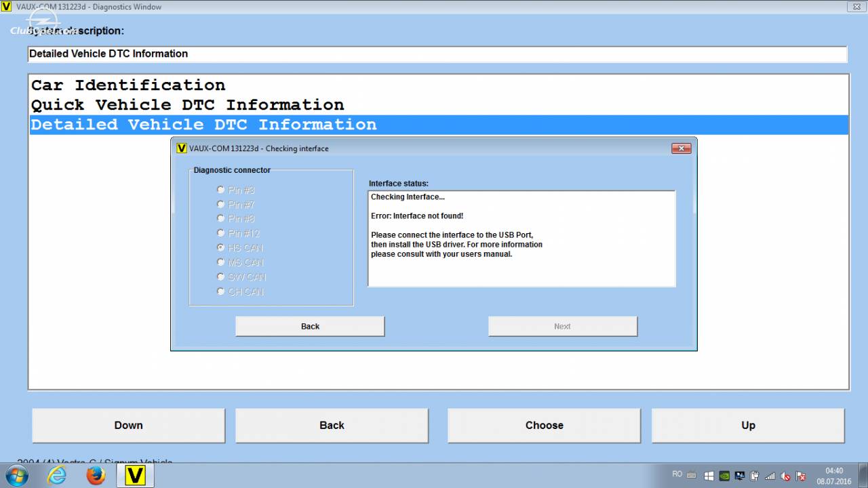
Task: Select the SW CAN radio button
Action: coord(220,277)
